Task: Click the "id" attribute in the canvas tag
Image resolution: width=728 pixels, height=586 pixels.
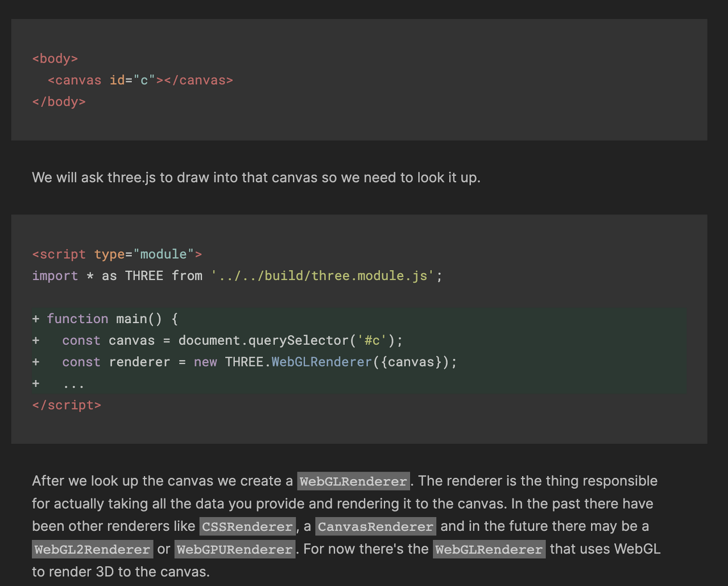Action: (117, 80)
